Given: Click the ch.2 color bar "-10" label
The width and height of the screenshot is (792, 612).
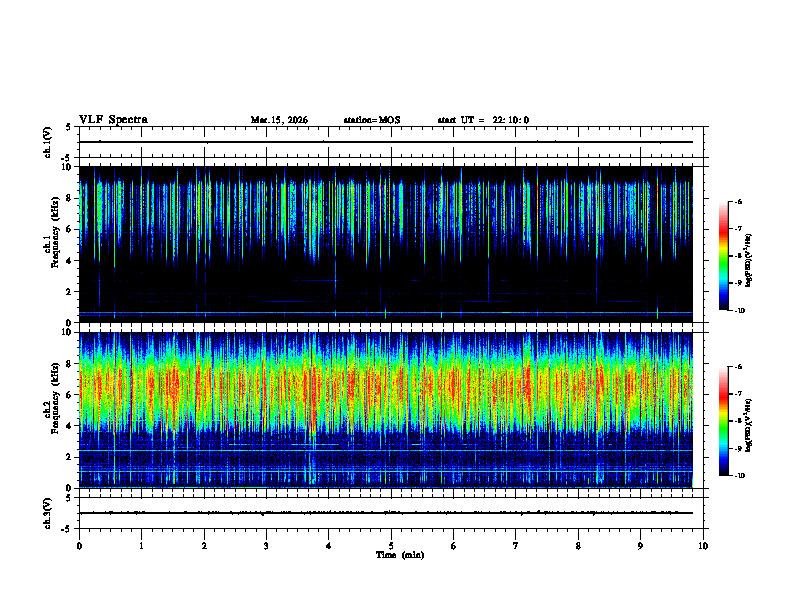Looking at the screenshot, I should point(740,476).
